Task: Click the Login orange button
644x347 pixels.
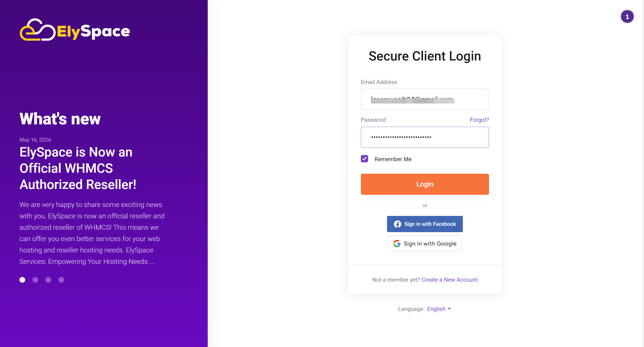Action: (425, 184)
